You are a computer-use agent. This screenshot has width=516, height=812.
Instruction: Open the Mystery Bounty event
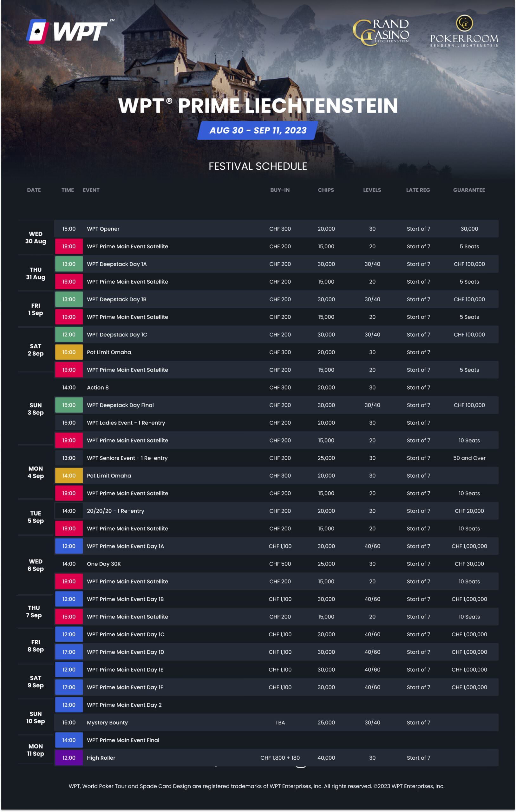pos(107,723)
